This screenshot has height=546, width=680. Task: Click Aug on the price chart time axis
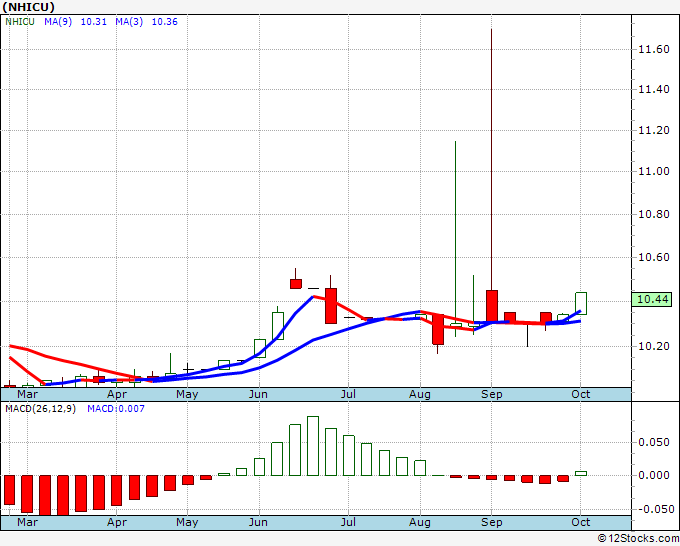420,394
